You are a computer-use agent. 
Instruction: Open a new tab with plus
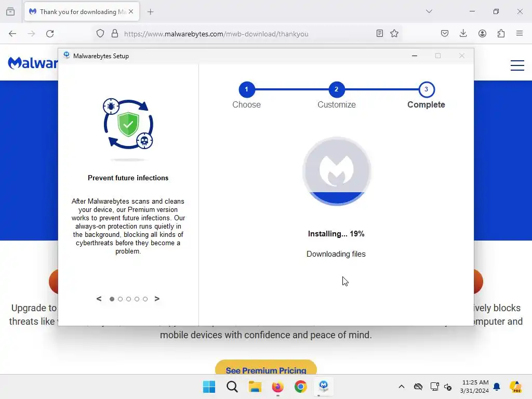151,12
